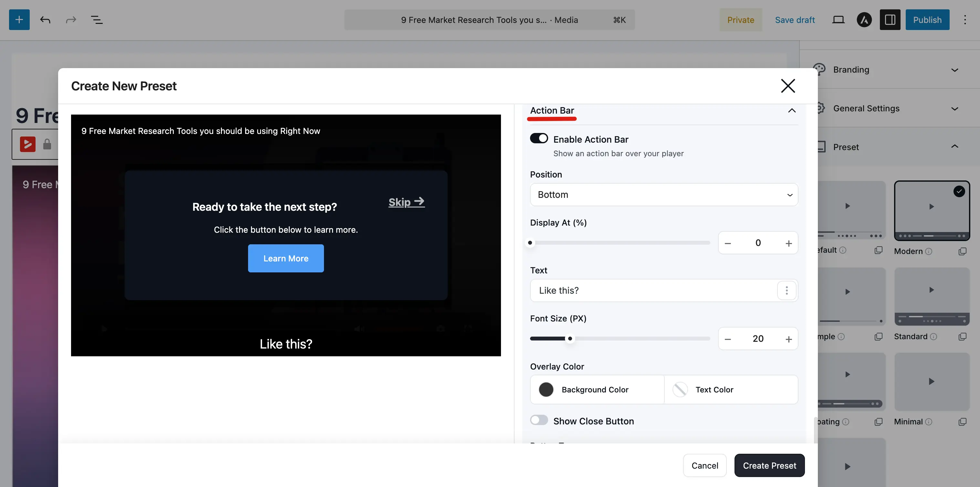
Task: Click the info icon beside Standard
Action: [933, 337]
